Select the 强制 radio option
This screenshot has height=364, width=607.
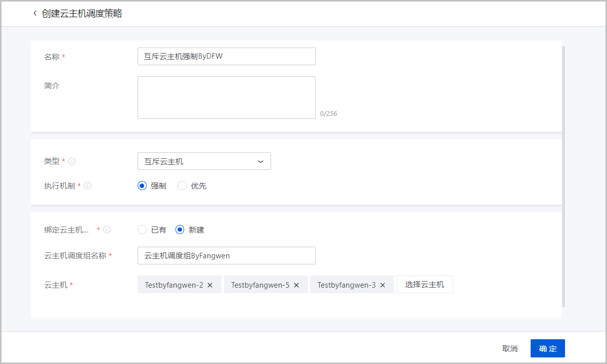coord(142,186)
